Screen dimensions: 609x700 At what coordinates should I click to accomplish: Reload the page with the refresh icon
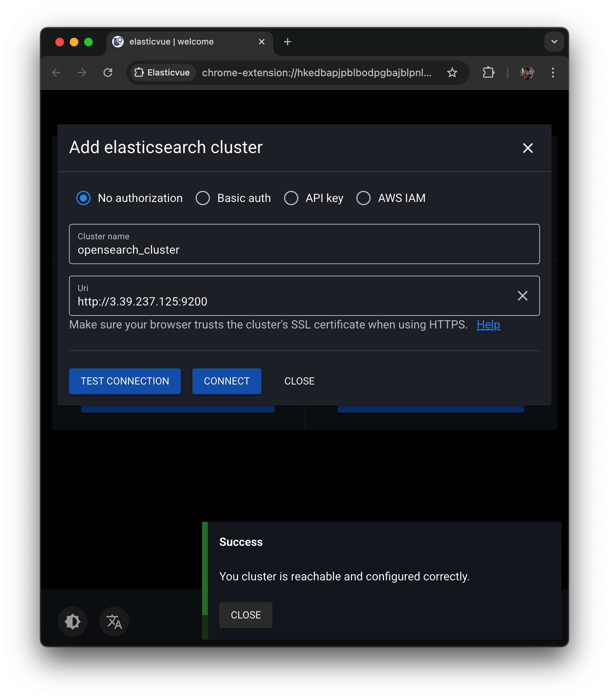pyautogui.click(x=108, y=73)
